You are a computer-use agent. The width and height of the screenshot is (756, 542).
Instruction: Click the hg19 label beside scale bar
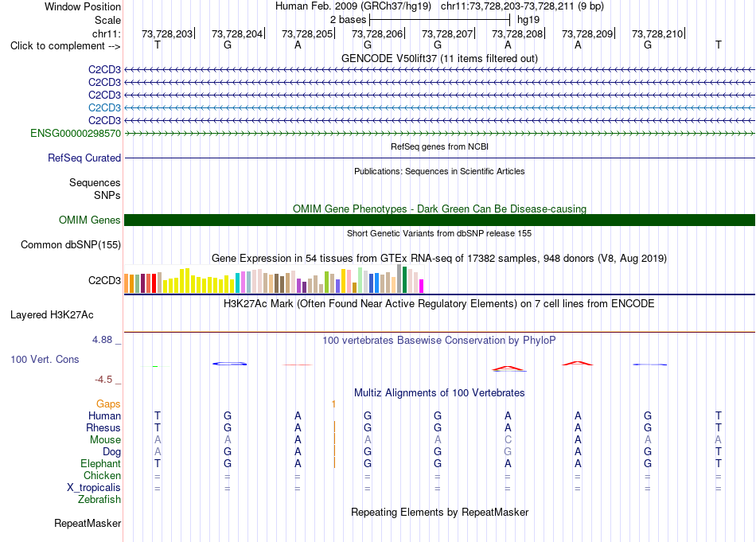pyautogui.click(x=528, y=20)
